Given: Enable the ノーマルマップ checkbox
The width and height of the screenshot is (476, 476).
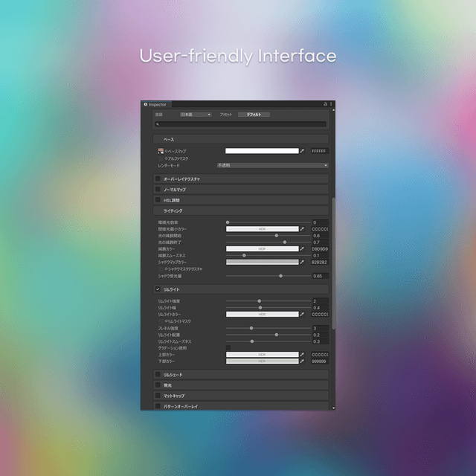Looking at the screenshot, I should (158, 190).
